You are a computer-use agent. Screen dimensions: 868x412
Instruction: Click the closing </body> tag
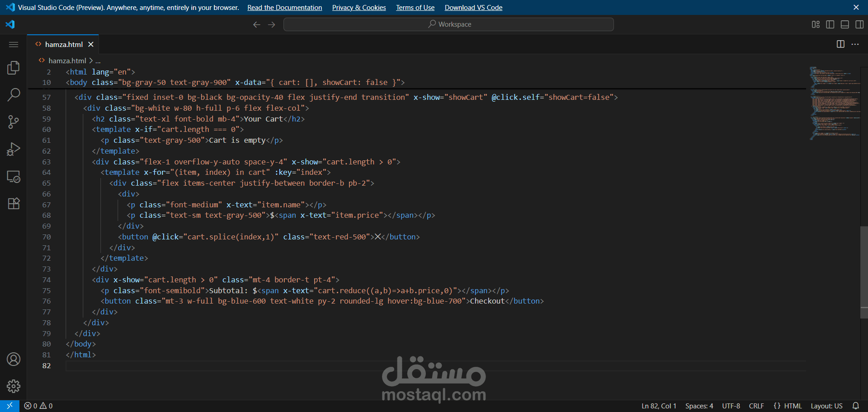coord(81,344)
